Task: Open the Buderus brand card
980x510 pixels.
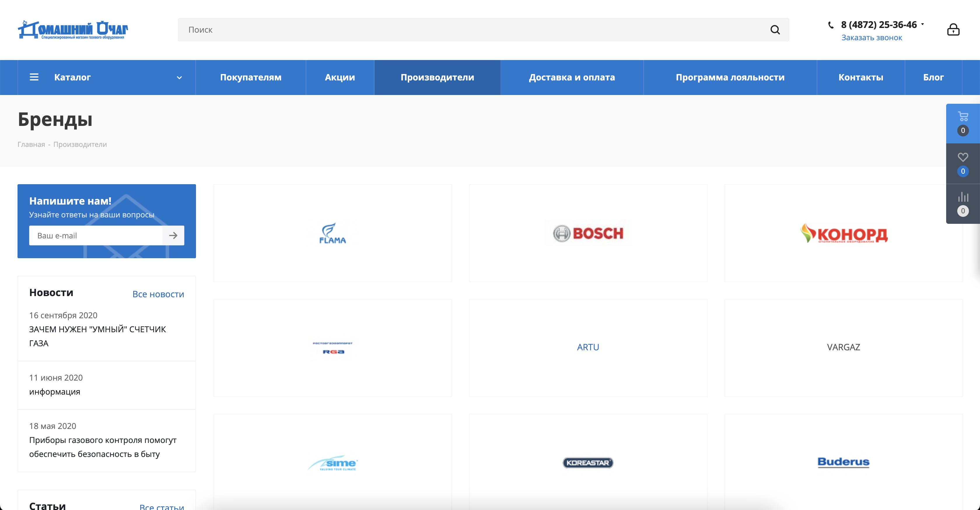Action: [x=843, y=462]
